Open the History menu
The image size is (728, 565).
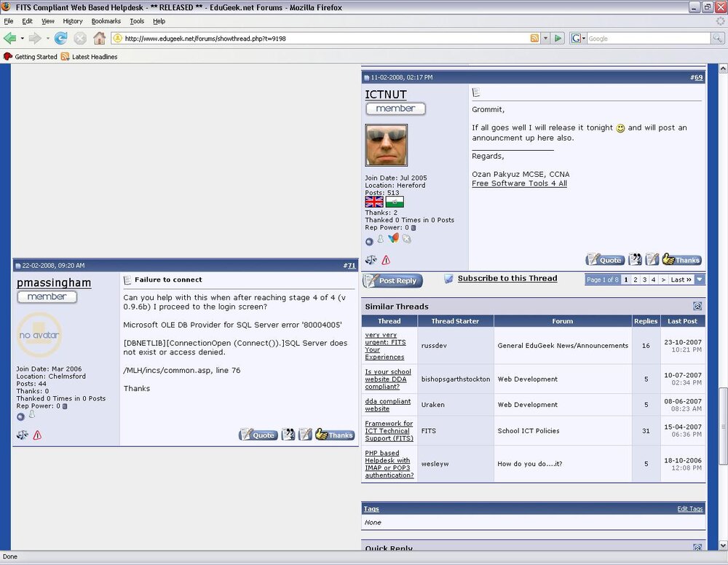pyautogui.click(x=72, y=21)
